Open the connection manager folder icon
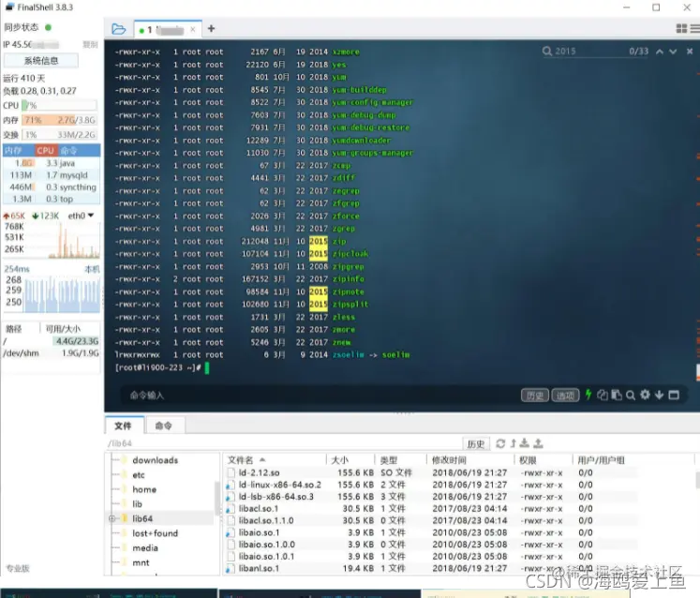Screen dimensions: 700x598 click(118, 29)
